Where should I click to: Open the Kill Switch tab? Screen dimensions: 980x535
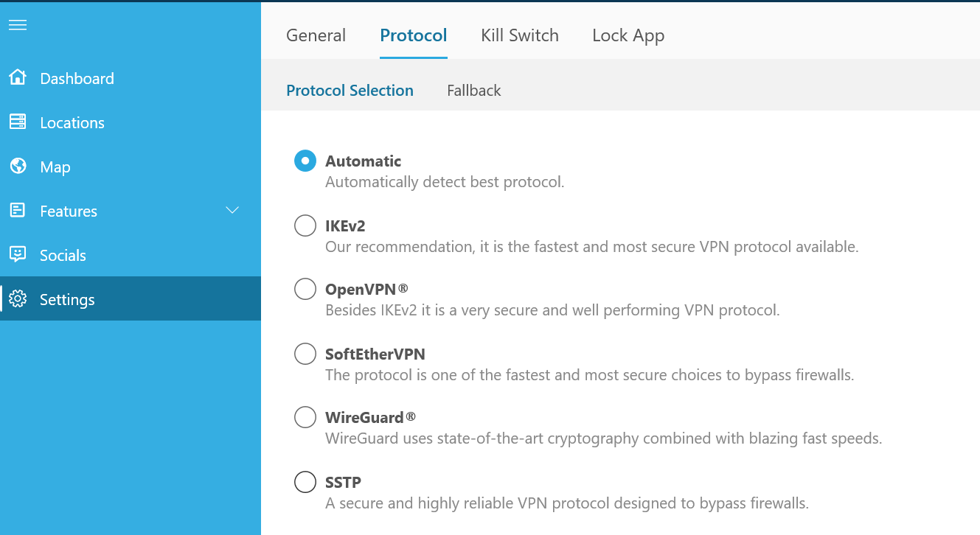click(520, 35)
